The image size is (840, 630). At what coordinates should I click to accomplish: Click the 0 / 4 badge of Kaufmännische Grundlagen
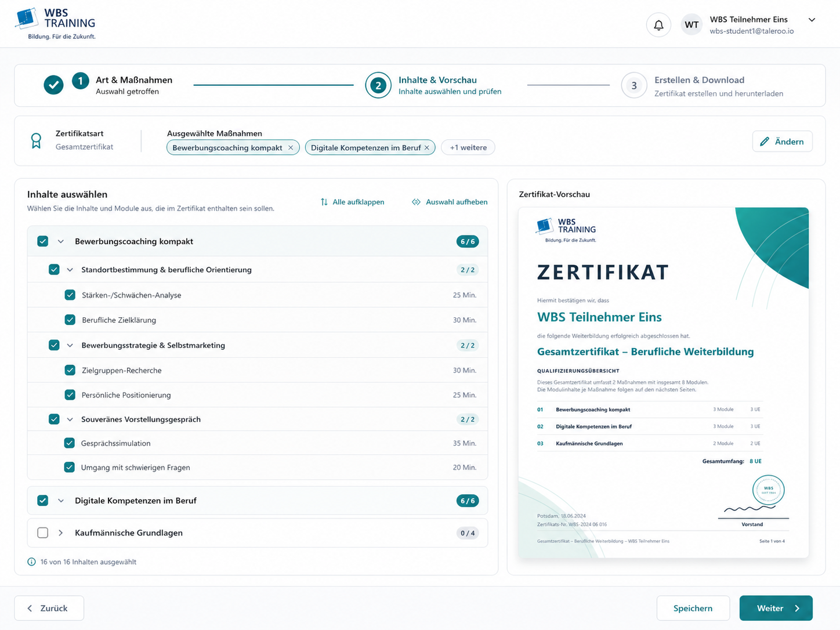(468, 533)
